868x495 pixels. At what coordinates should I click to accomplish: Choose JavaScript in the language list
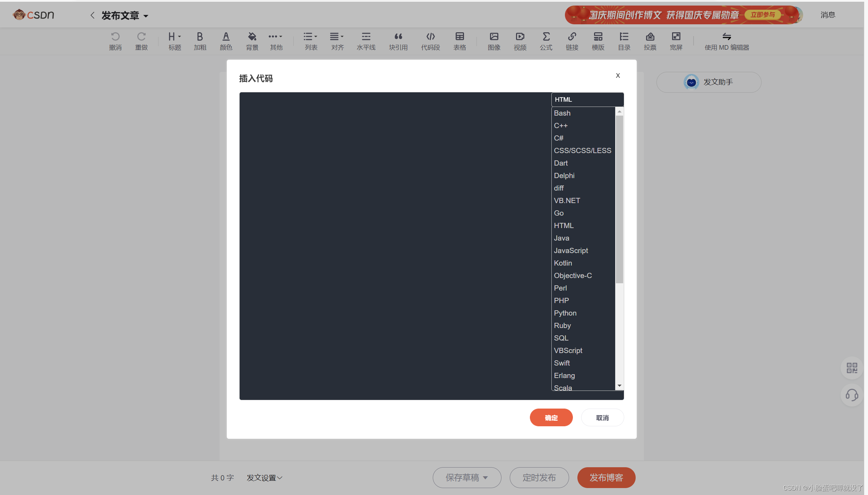pos(571,251)
